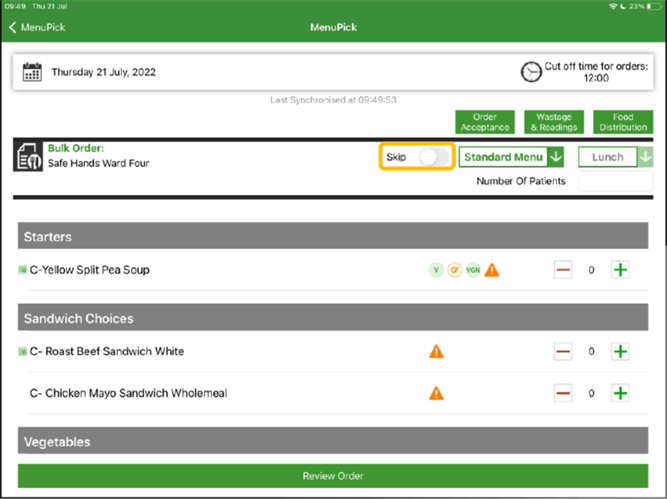Expand Lunch dropdown with its arrow
667x499 pixels.
click(645, 157)
